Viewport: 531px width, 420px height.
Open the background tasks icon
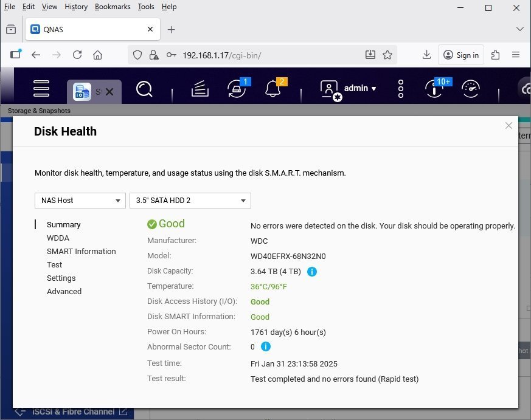[x=200, y=89]
